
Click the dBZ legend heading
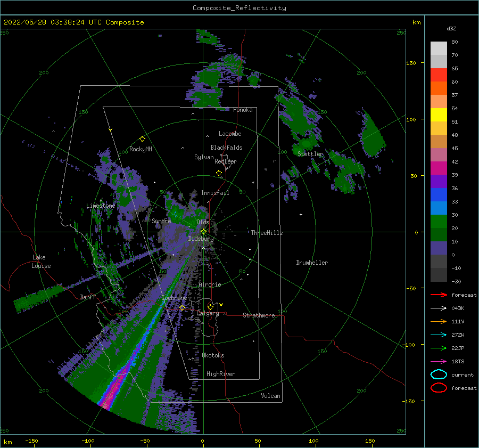tap(451, 28)
